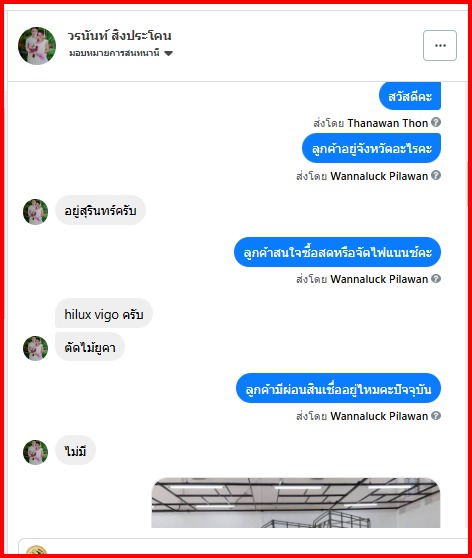Click help icon under ลูกค้าสนใจซื้อสดหรือจัดไฟแนนซ์คะ message
Screen dimensions: 472x558
[x=436, y=278]
